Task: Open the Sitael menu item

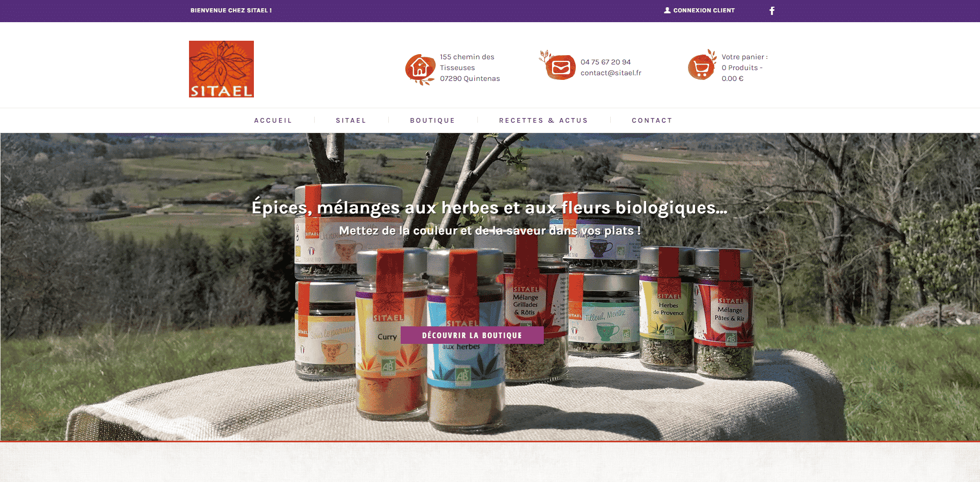Action: point(351,121)
